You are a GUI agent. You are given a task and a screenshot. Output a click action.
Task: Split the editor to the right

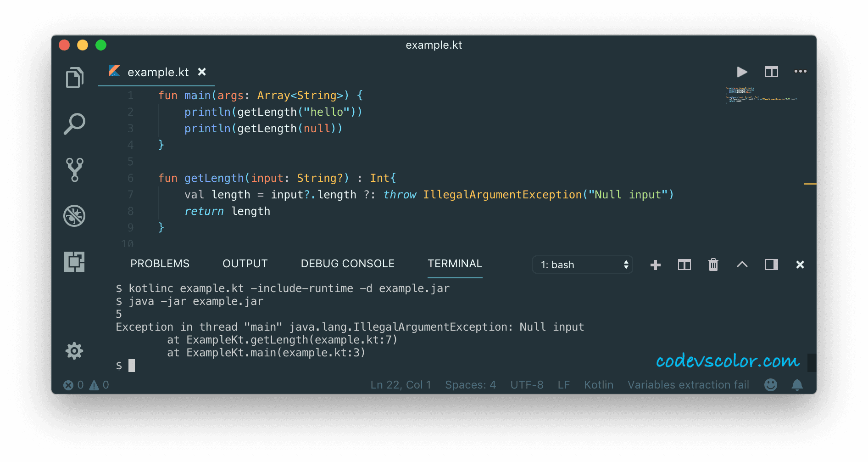[x=772, y=72]
